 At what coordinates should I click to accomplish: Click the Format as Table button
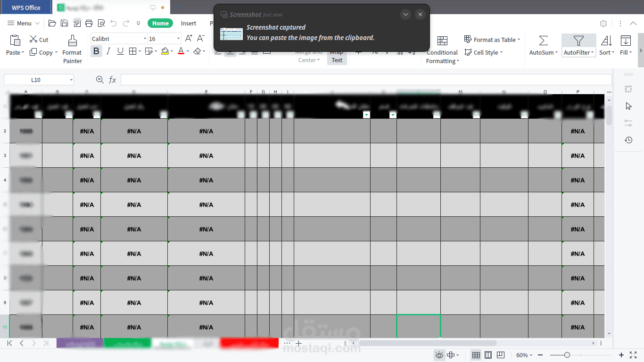point(492,40)
